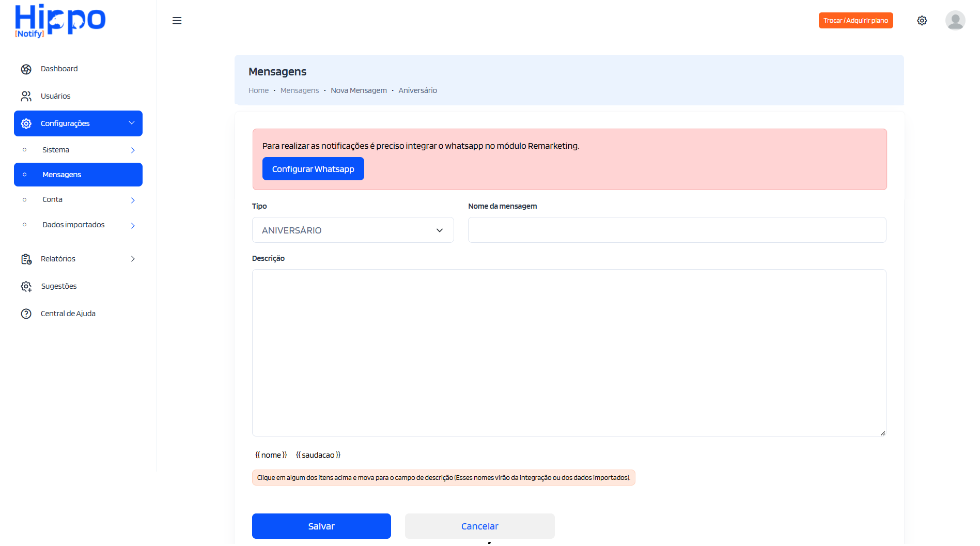The height and width of the screenshot is (546, 980).
Task: Open settings gear icon in top bar
Action: pyautogui.click(x=922, y=21)
